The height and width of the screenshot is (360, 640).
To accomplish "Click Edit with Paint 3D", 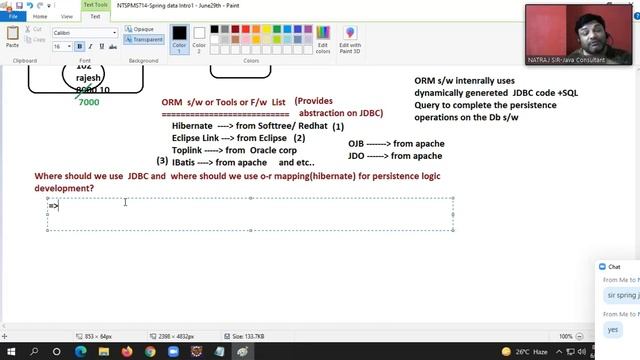I will 350,39.
